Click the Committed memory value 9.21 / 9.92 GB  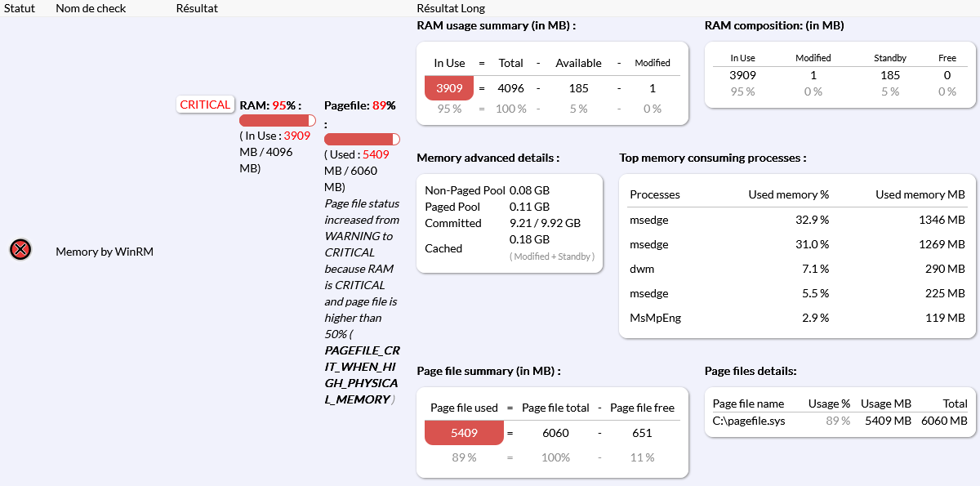coord(545,223)
